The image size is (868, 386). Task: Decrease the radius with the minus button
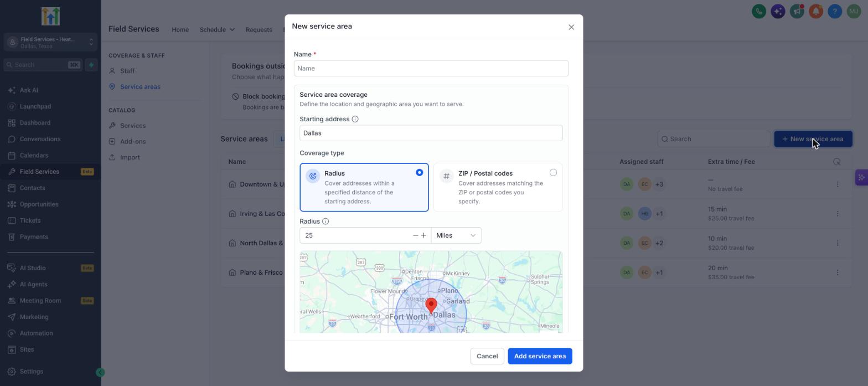point(415,235)
